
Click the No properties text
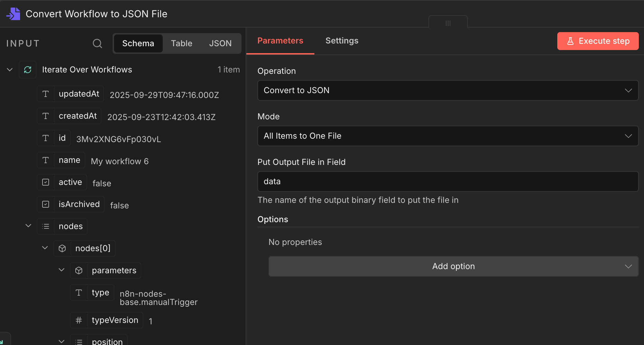point(295,242)
